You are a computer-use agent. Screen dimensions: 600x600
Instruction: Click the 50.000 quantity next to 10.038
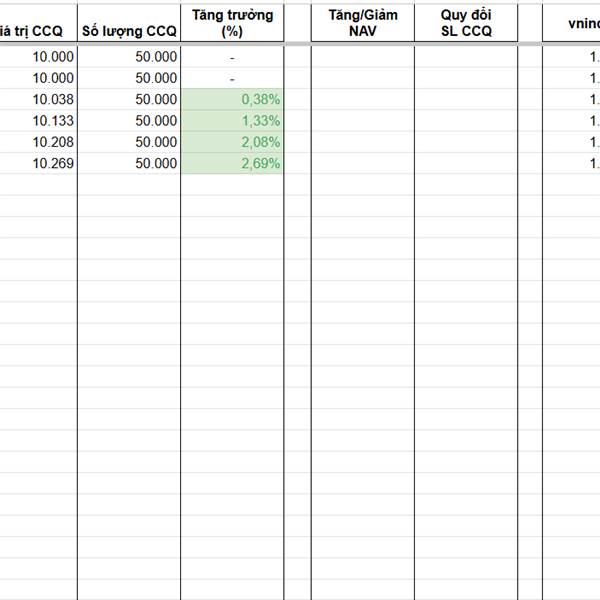click(129, 99)
